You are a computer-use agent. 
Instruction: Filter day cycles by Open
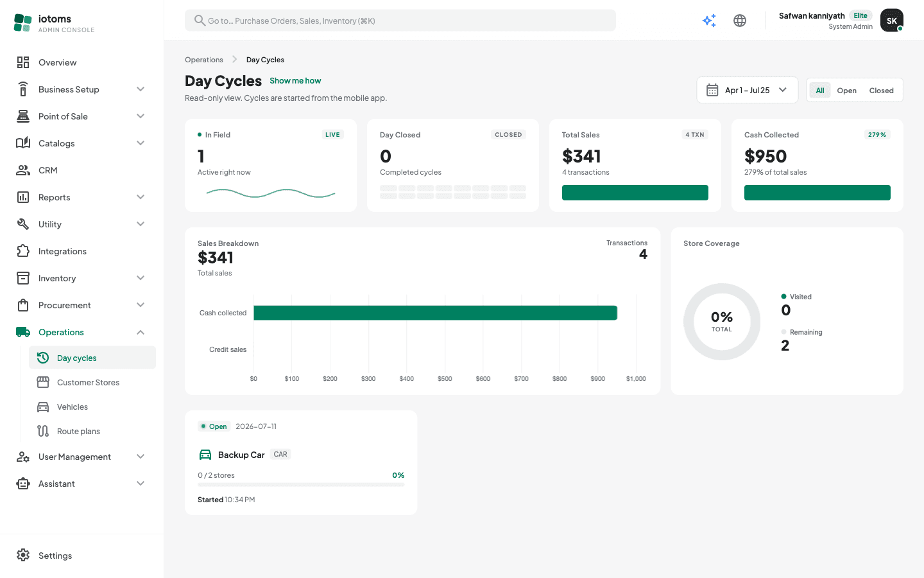tap(847, 91)
